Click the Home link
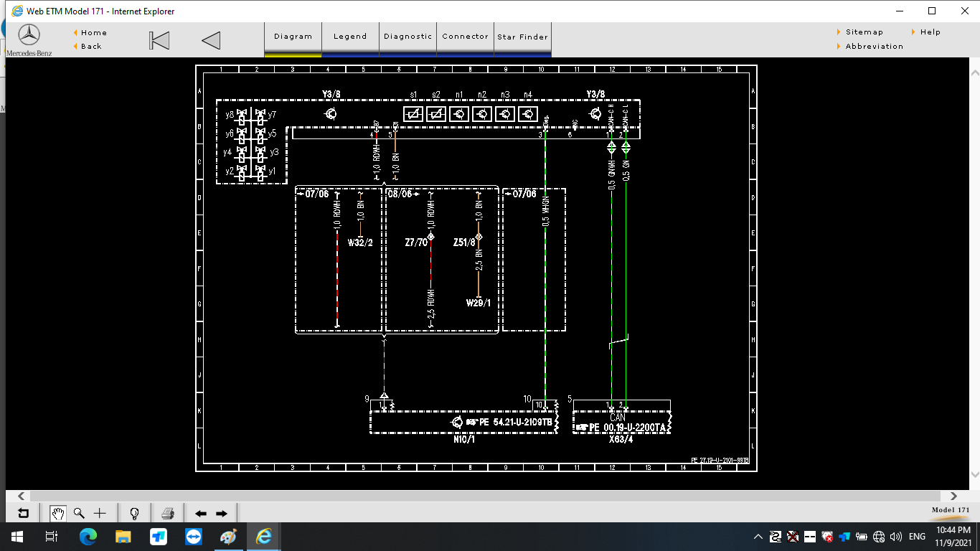 [93, 32]
